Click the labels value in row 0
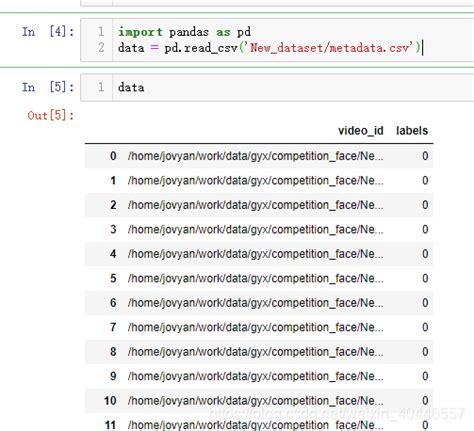This screenshot has width=474, height=431. pos(425,156)
